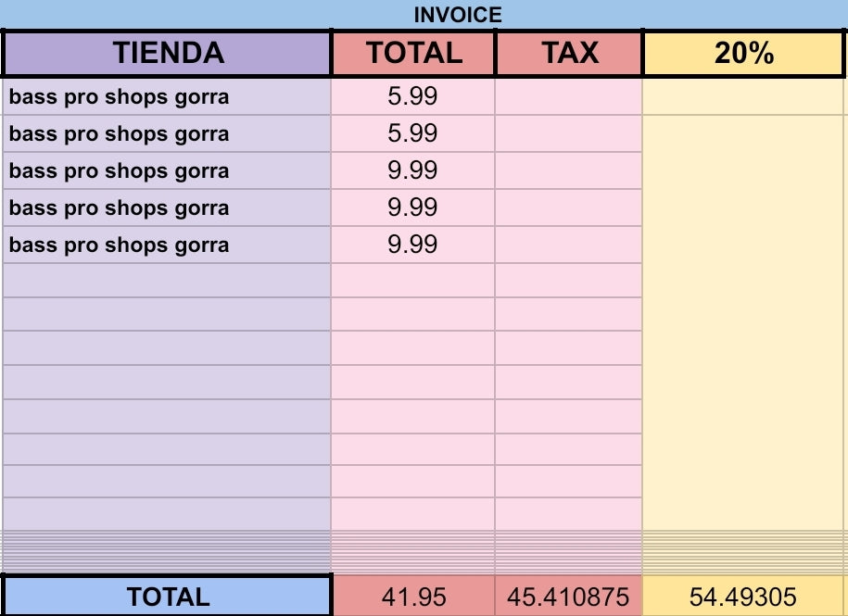Select the 41.95 sum cell

tap(413, 597)
